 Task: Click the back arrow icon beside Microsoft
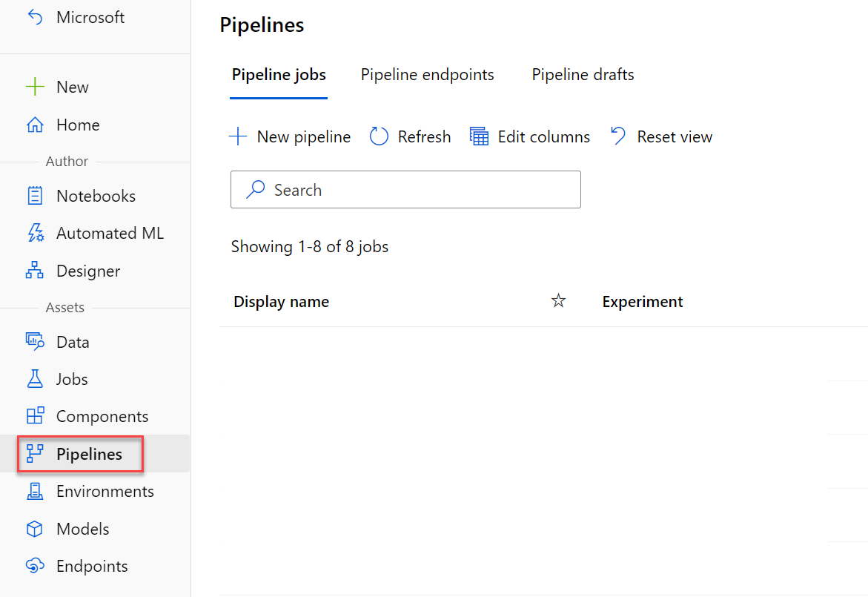pyautogui.click(x=35, y=18)
